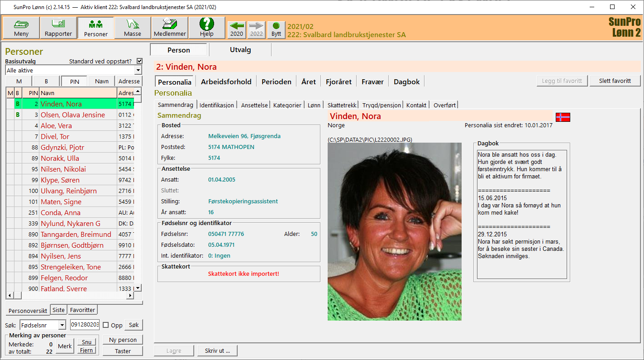Open the Året tab
The width and height of the screenshot is (644, 360).
click(309, 82)
